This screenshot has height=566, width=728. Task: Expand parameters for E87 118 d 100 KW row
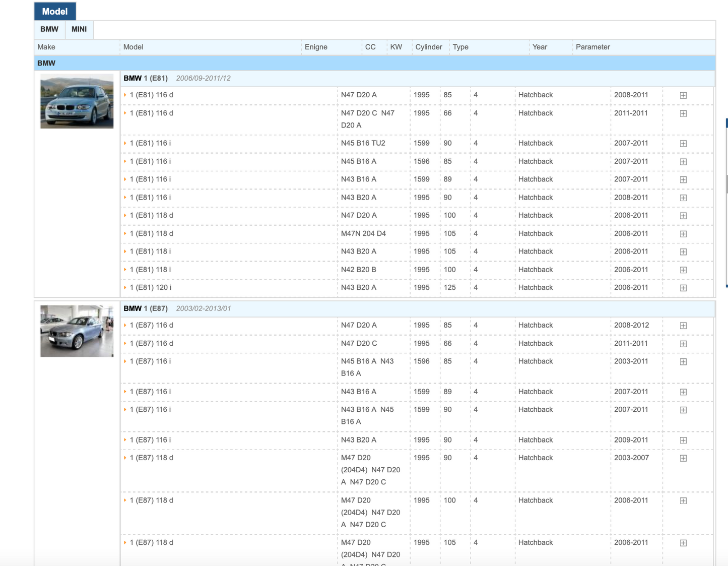[683, 500]
